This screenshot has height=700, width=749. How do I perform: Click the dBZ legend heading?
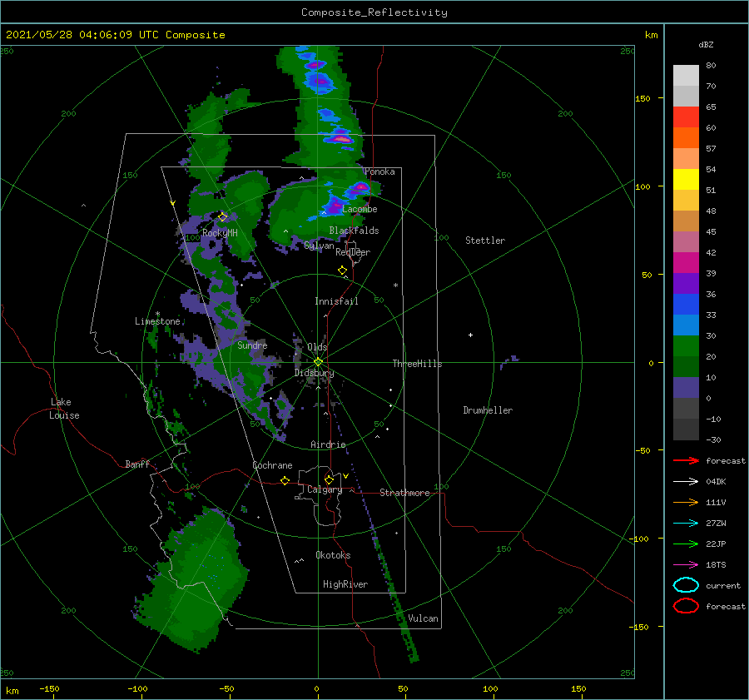point(706,44)
